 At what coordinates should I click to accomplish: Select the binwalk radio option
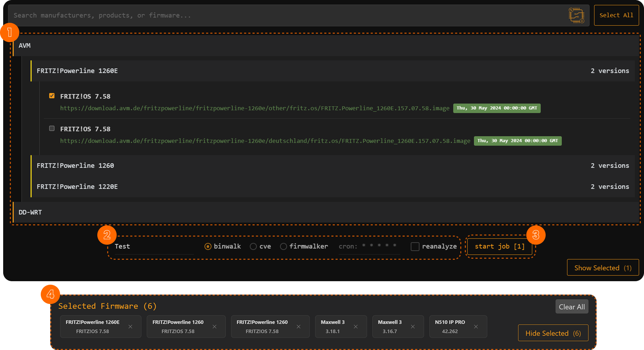click(x=208, y=246)
